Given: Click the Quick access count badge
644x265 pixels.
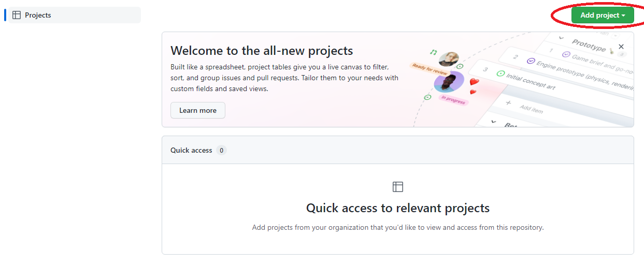Looking at the screenshot, I should (221, 150).
